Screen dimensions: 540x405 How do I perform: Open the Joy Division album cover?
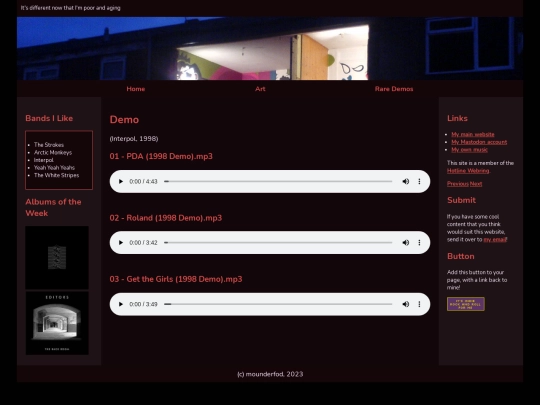pos(57,258)
